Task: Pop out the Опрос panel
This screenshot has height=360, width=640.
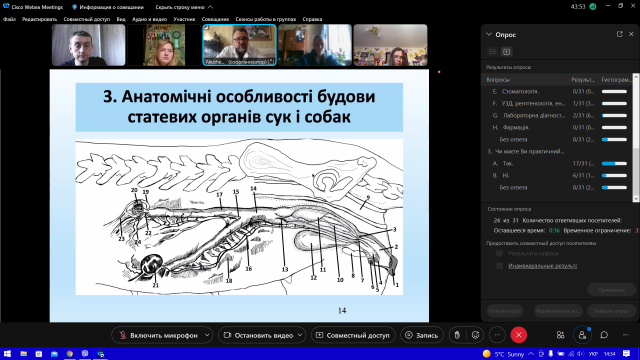Action: pyautogui.click(x=619, y=34)
